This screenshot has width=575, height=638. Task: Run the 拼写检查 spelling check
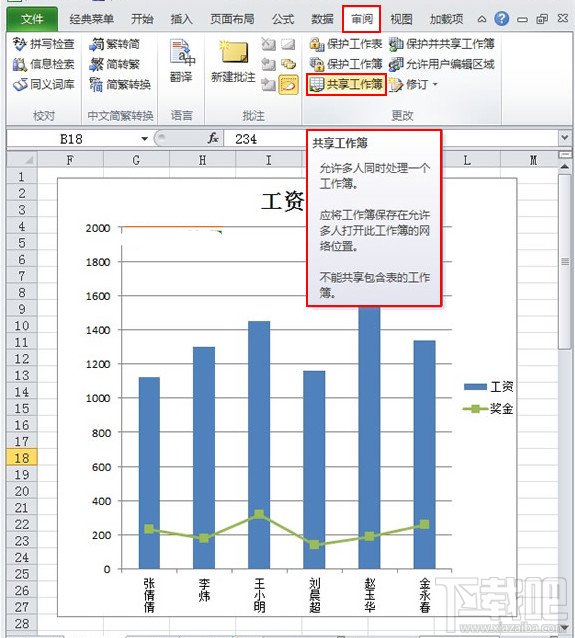[43, 44]
